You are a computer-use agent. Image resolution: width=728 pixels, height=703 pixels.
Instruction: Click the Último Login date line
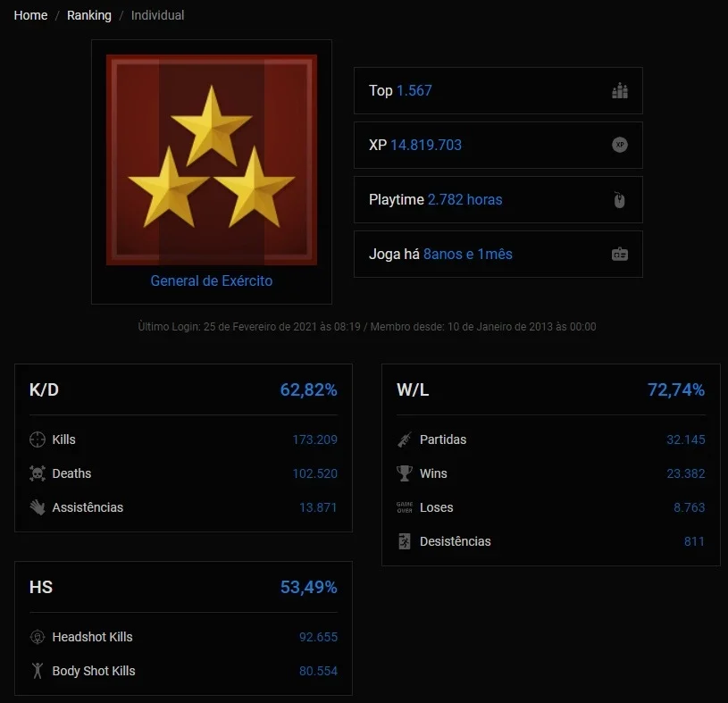click(x=249, y=326)
